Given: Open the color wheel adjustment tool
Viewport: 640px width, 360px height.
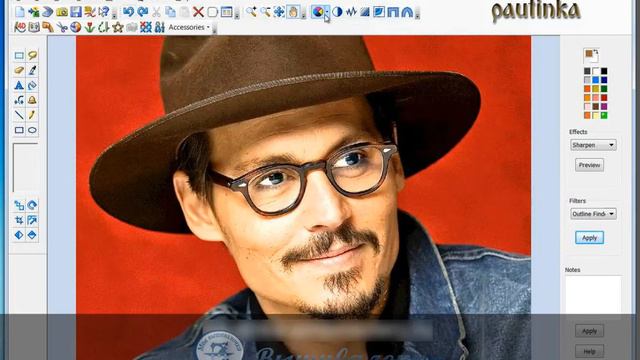Looking at the screenshot, I should [x=318, y=12].
